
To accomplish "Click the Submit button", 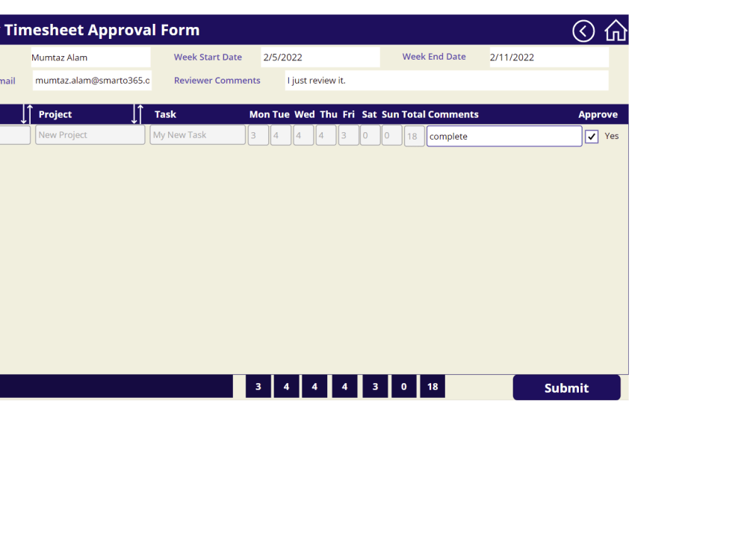I will click(x=566, y=388).
